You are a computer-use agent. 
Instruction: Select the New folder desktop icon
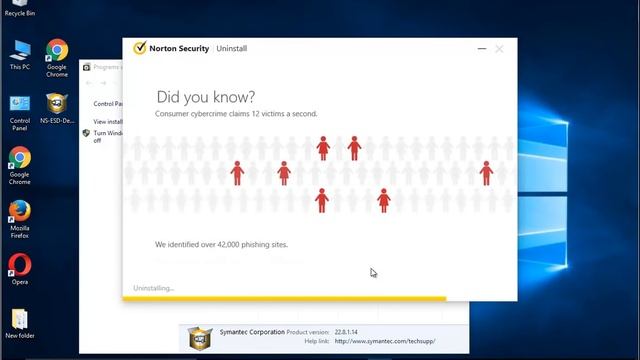[x=20, y=323]
